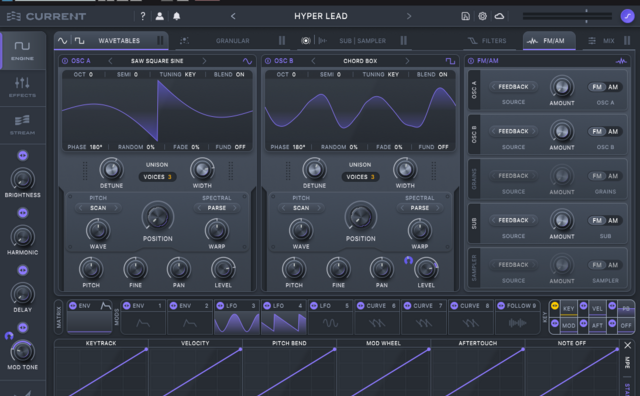The height and width of the screenshot is (396, 640).
Task: Click the Matrix vertical label button
Action: (x=59, y=317)
